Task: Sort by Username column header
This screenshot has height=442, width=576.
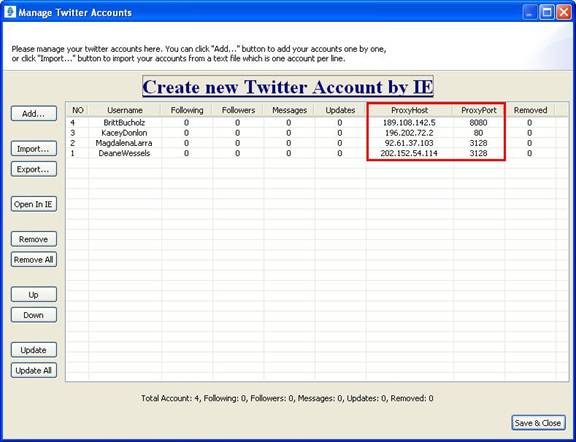Action: 125,110
